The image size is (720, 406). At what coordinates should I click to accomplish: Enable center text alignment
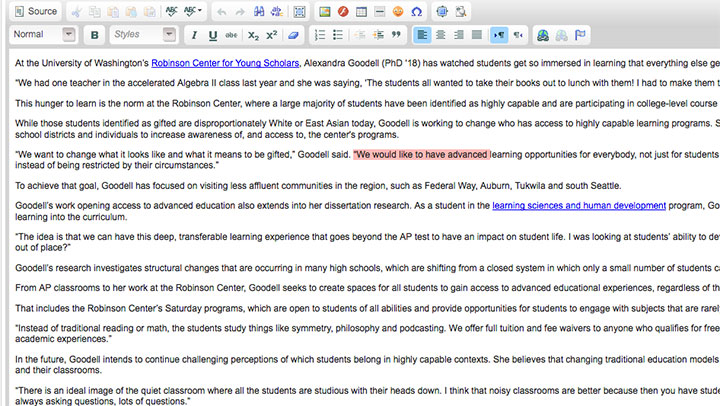[x=441, y=35]
